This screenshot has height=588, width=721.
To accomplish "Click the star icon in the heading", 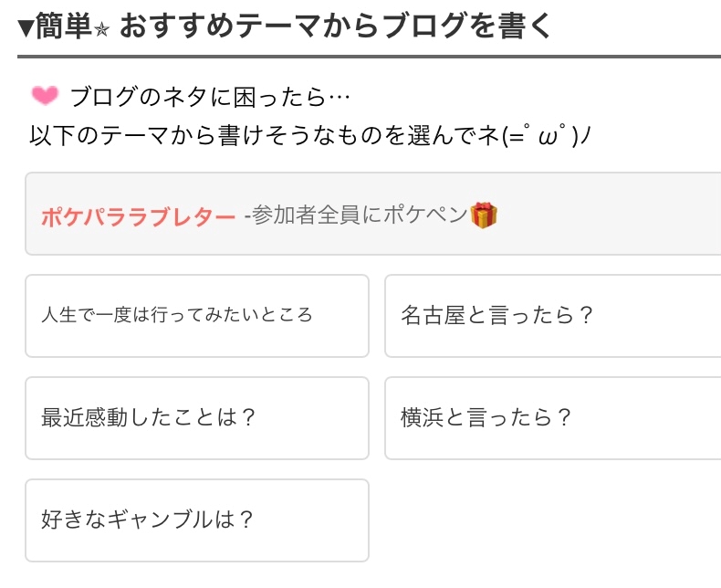I will tap(101, 30).
